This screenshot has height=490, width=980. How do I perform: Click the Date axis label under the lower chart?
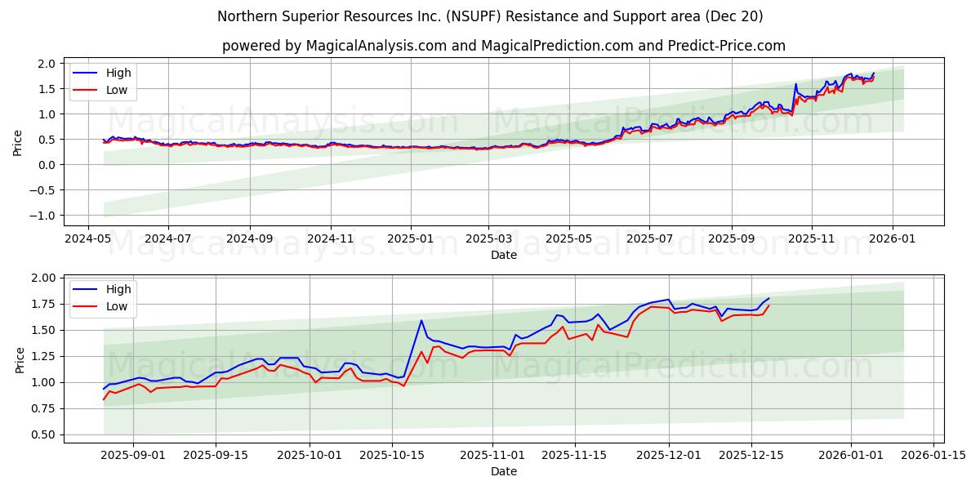504,471
